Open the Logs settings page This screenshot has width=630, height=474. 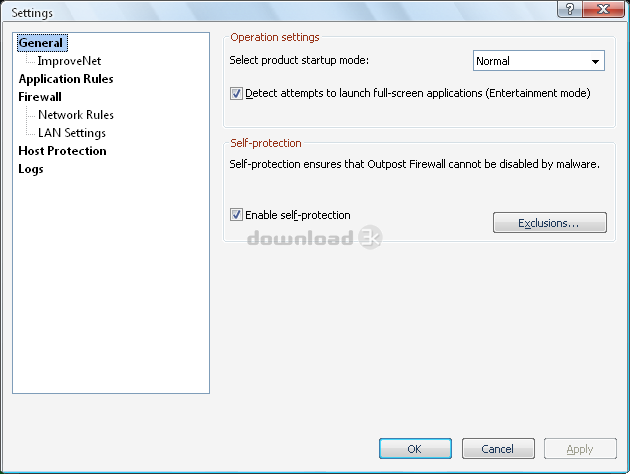tap(31, 169)
